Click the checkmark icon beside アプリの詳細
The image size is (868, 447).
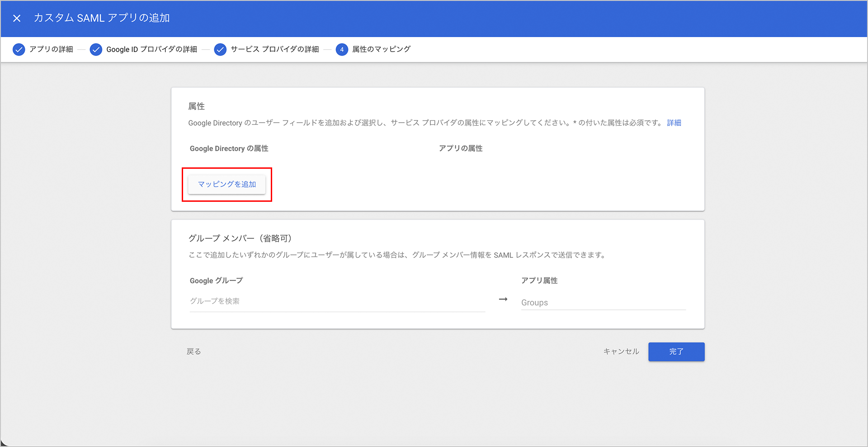[x=19, y=49]
